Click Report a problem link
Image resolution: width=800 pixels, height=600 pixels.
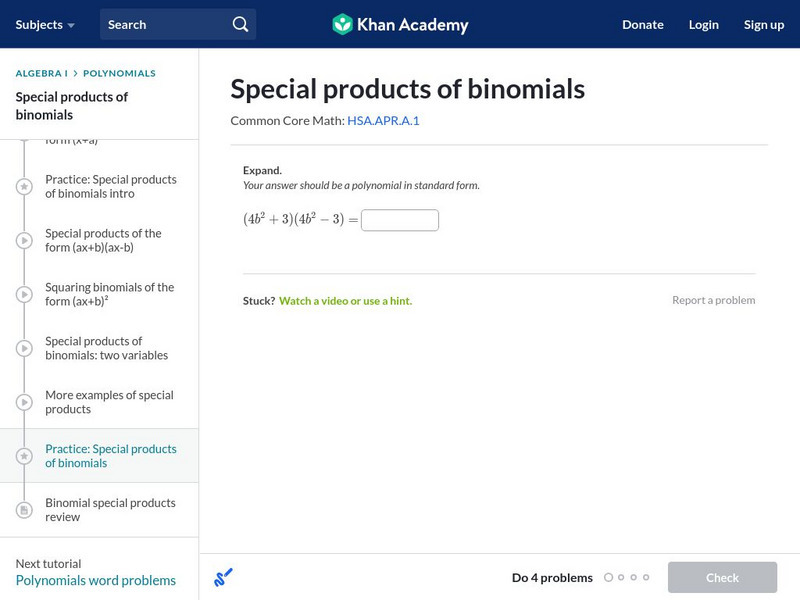(x=713, y=300)
